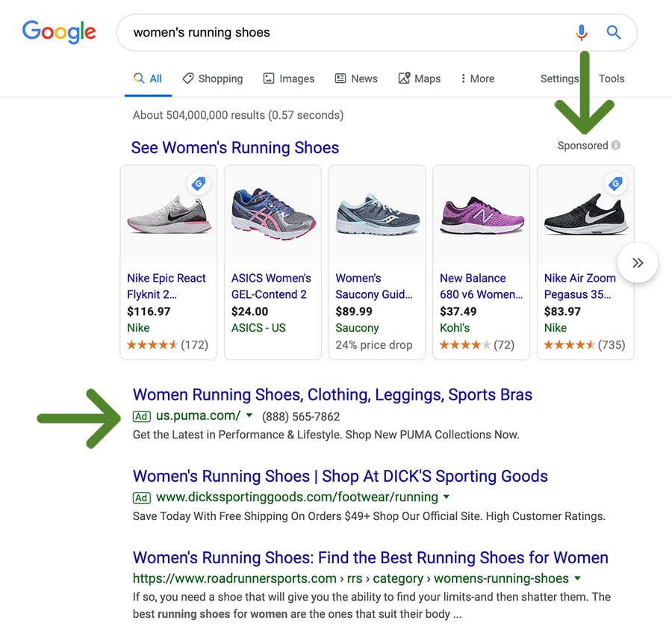Click ASICS GEL-Contend 2 shoe image
The image size is (672, 635).
point(273,214)
